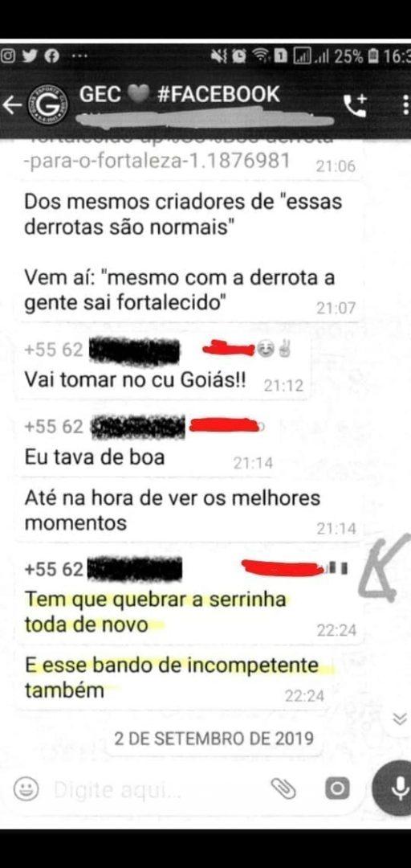Open the three-dot overflow menu
The height and width of the screenshot is (868, 411).
pyautogui.click(x=406, y=105)
